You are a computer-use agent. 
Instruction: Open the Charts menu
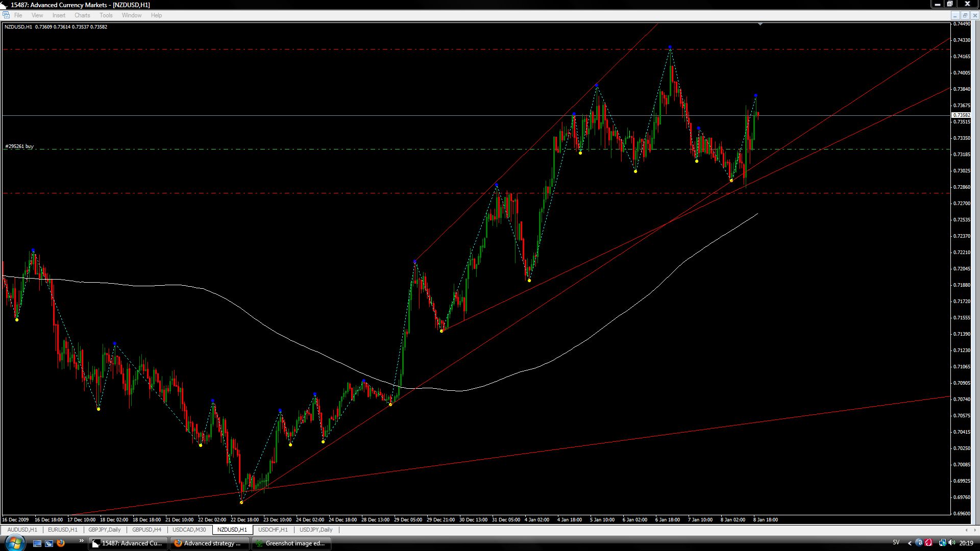82,15
